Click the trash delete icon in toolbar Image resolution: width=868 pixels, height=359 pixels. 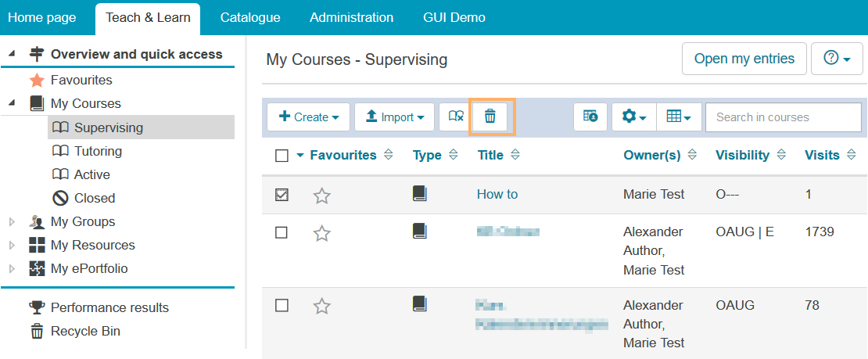click(x=490, y=117)
